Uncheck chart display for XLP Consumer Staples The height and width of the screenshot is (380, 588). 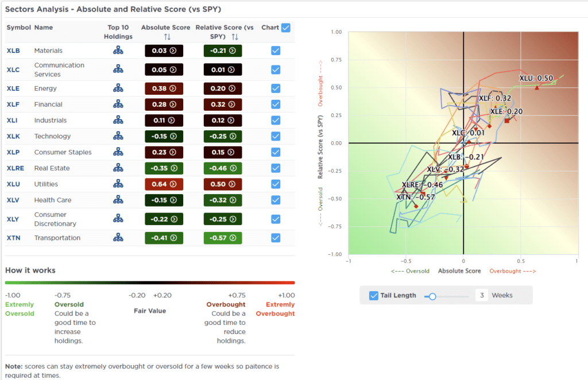(276, 152)
